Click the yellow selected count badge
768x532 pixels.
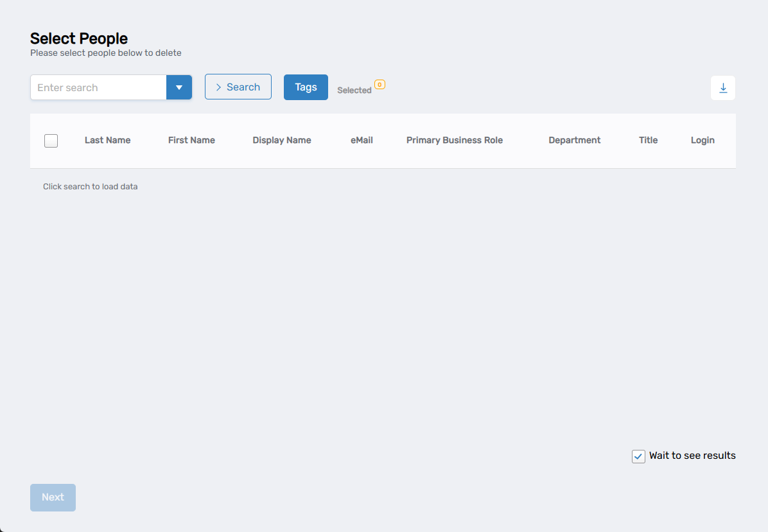380,85
